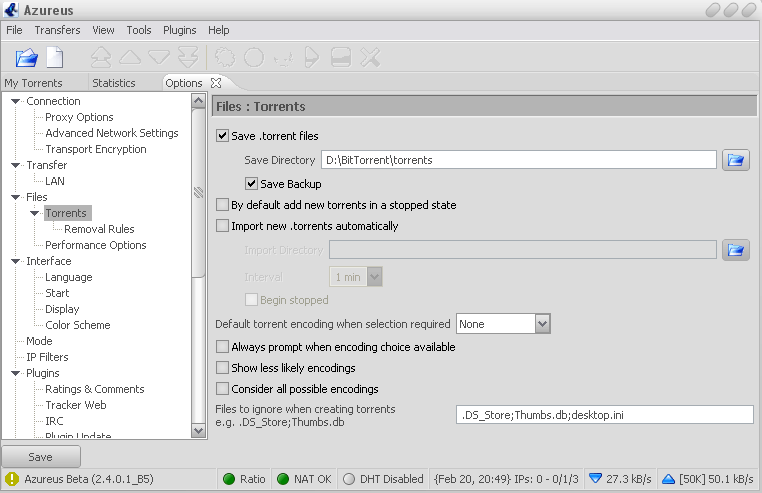The image size is (762, 493).
Task: Open the Interval 1 min dropdown
Action: [374, 277]
